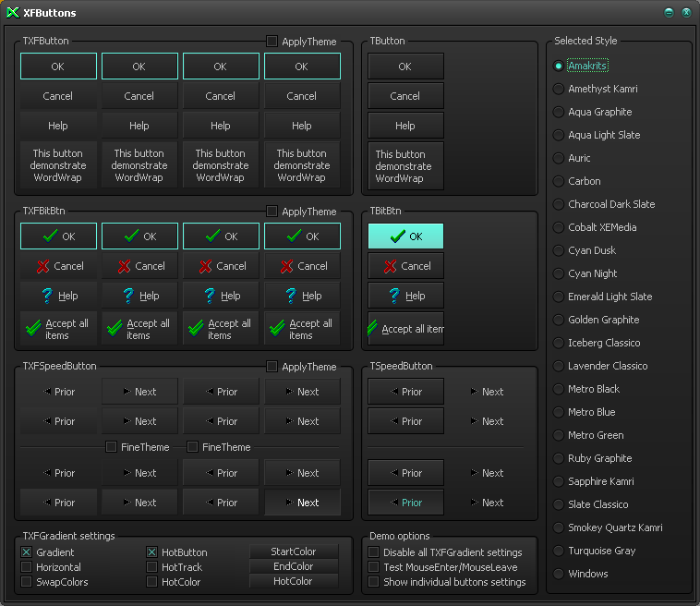The image size is (700, 606).
Task: Click the XFButtons app icon in title bar
Action: (13, 13)
